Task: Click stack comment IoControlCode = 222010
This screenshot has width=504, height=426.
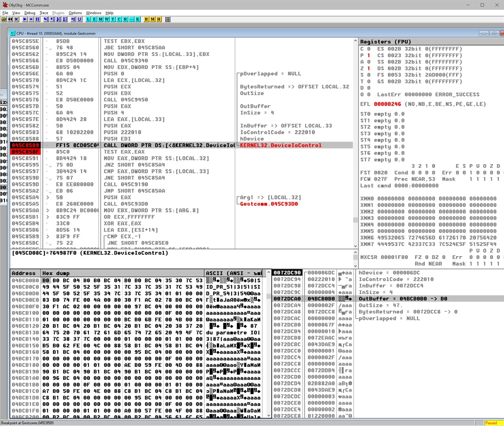Action: pos(396,279)
